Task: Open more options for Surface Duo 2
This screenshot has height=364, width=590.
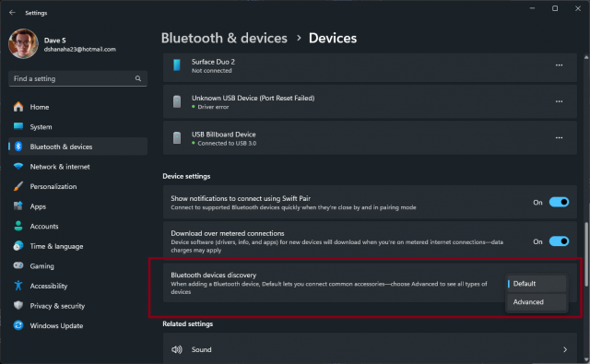Action: coord(560,65)
